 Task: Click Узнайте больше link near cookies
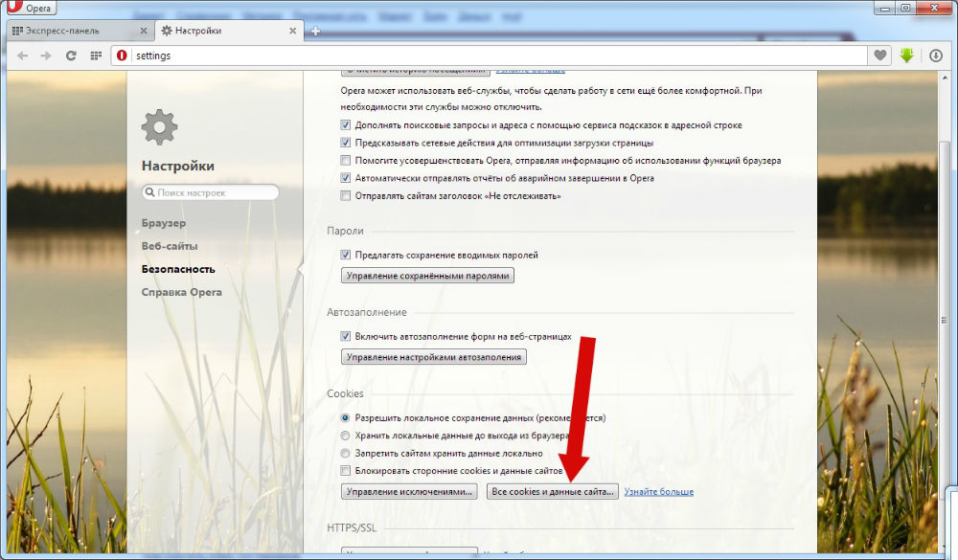[659, 492]
